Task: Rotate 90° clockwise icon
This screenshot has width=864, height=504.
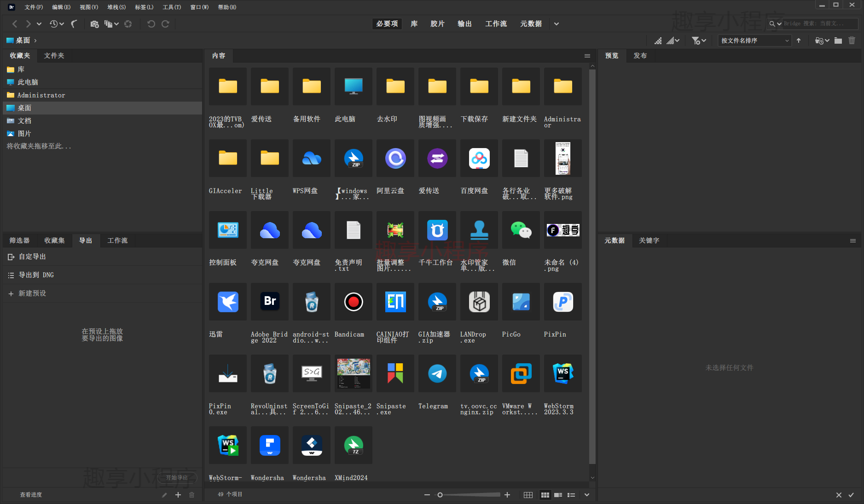Action: click(x=165, y=24)
